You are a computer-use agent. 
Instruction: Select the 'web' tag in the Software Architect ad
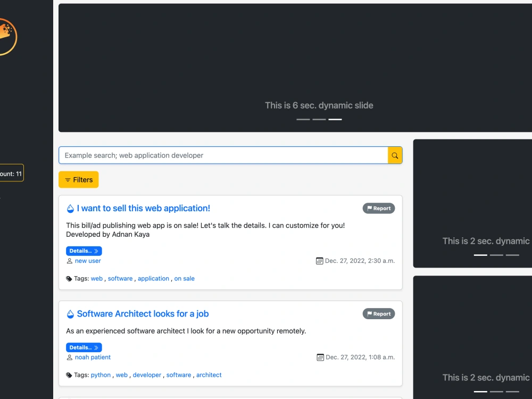(122, 375)
